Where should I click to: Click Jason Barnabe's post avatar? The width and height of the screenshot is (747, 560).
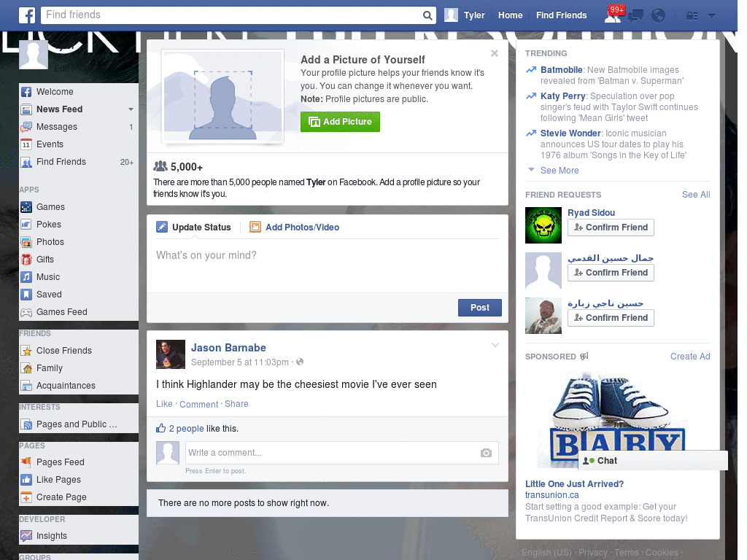pos(171,354)
